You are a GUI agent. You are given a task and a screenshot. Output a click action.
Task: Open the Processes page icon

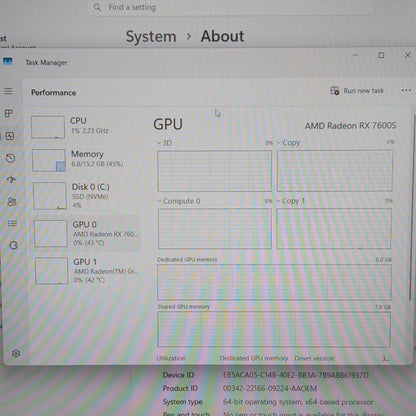pos(9,113)
